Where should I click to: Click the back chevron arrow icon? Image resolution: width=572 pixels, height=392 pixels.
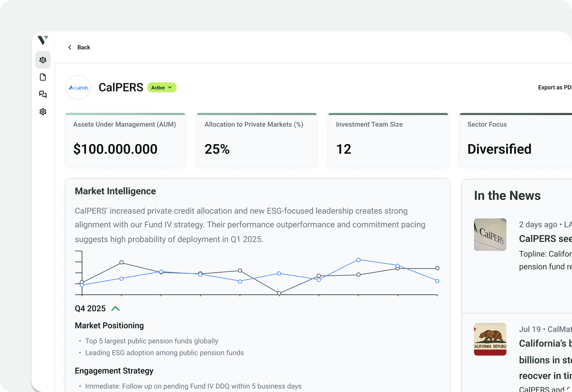pyautogui.click(x=70, y=47)
